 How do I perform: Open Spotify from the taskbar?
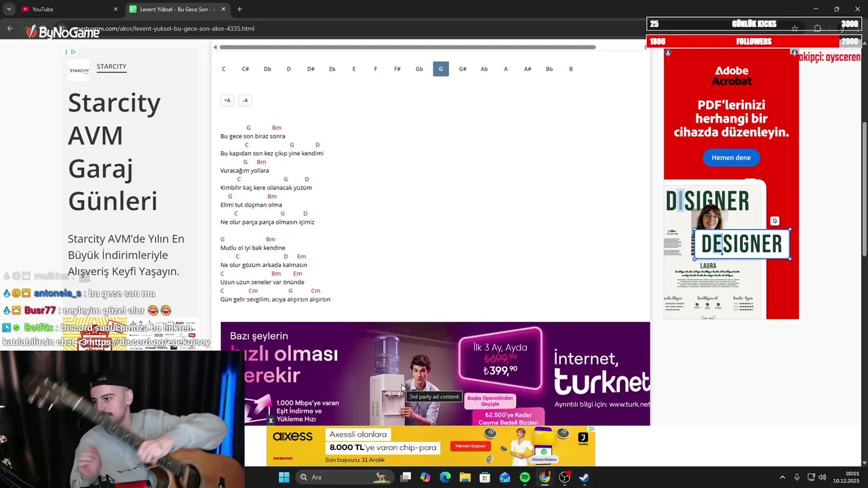525,477
